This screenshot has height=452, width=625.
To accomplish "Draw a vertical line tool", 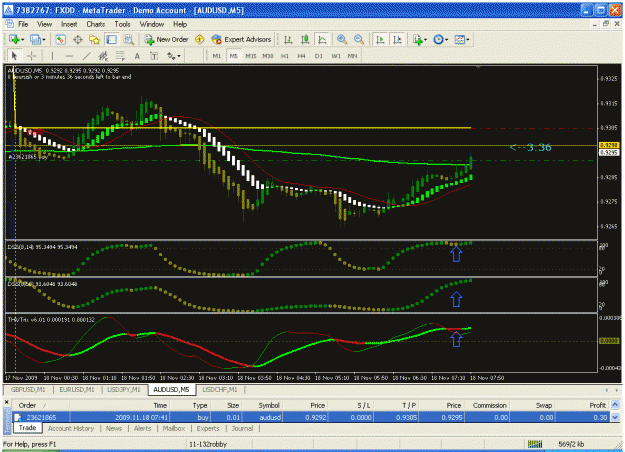I will tap(52, 56).
